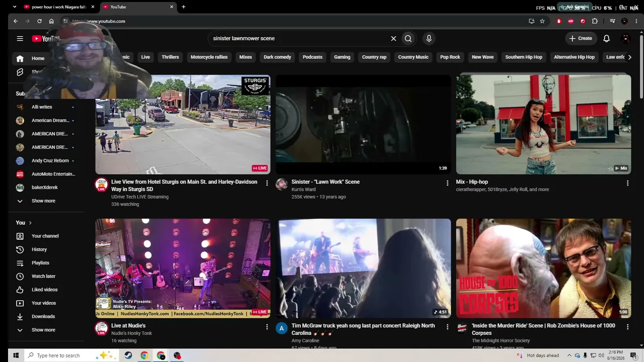
Task: Clear the search box with the X
Action: pos(393,38)
